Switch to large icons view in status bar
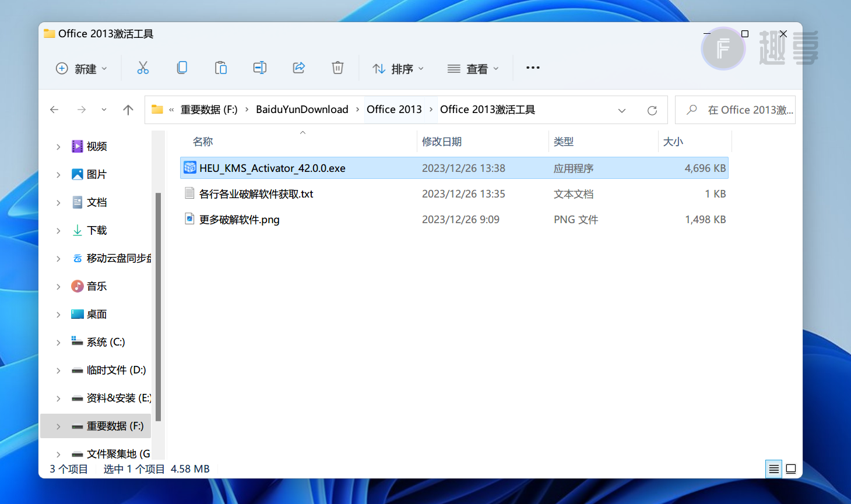Screen dimensions: 851x504 pyautogui.click(x=791, y=468)
